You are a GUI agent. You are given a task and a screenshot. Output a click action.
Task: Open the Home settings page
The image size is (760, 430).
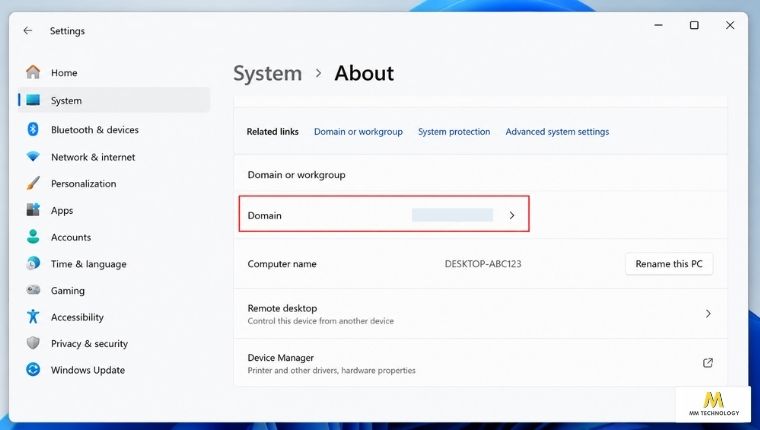click(x=114, y=72)
